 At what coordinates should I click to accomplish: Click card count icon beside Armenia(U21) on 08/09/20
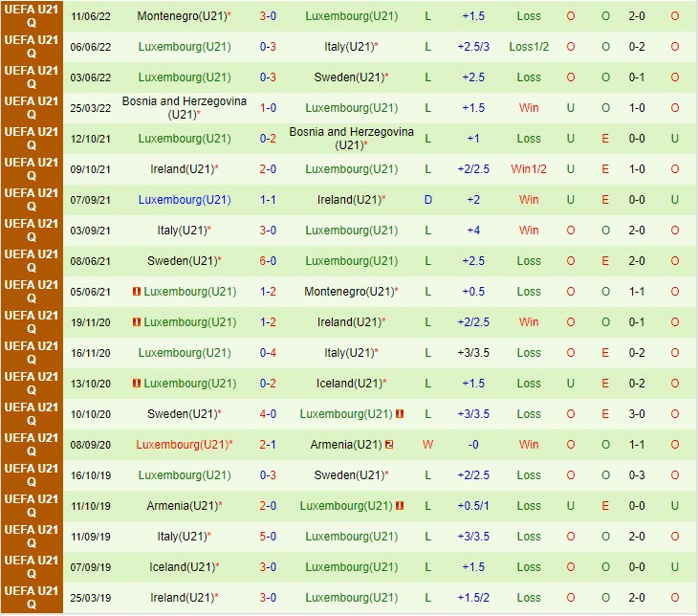[x=389, y=445]
